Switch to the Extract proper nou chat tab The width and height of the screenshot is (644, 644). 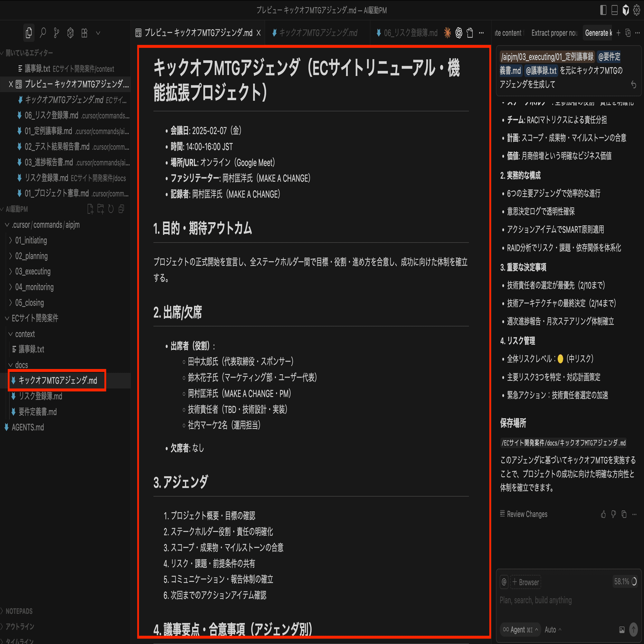point(554,33)
